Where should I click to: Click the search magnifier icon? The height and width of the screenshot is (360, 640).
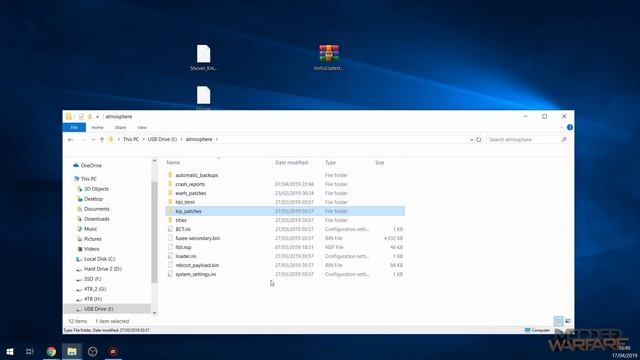pyautogui.click(x=564, y=140)
